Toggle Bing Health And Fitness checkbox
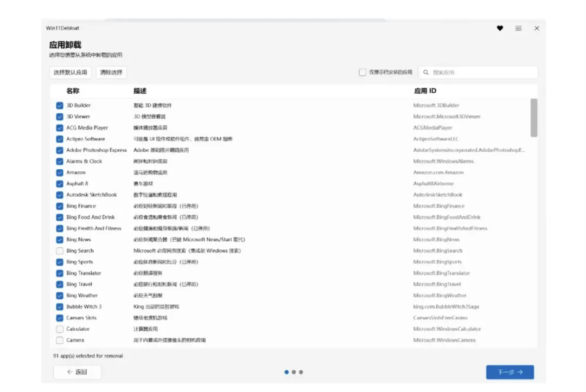 [x=60, y=228]
